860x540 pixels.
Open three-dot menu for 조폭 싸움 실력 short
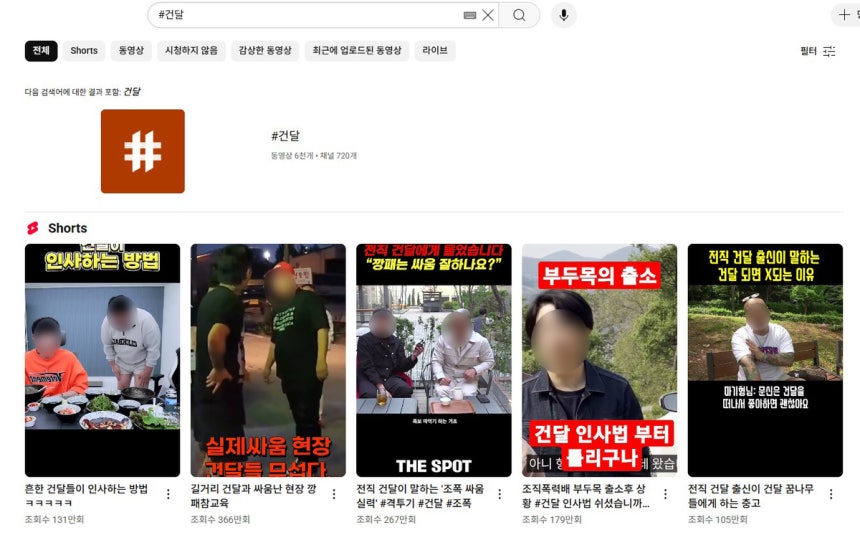click(x=500, y=494)
